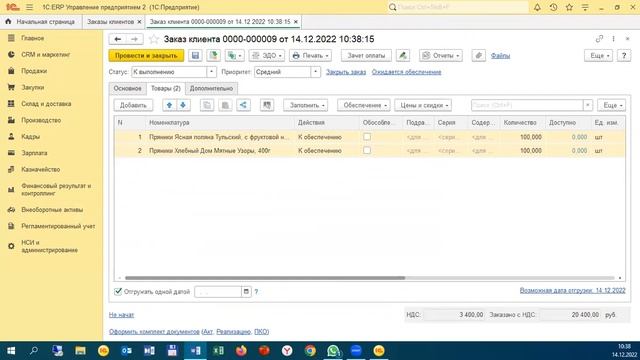Click the copy row icon in table toolbar
The image size is (640, 360).
point(207,105)
